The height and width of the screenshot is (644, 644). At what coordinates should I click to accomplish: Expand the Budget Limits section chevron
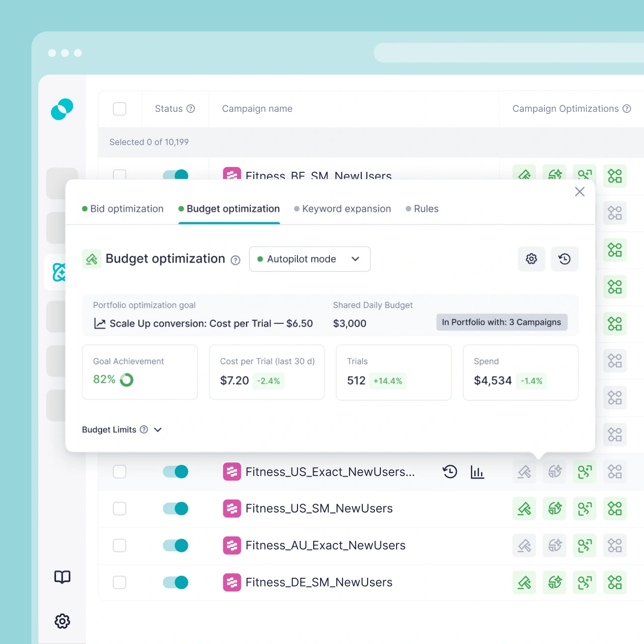click(x=158, y=429)
